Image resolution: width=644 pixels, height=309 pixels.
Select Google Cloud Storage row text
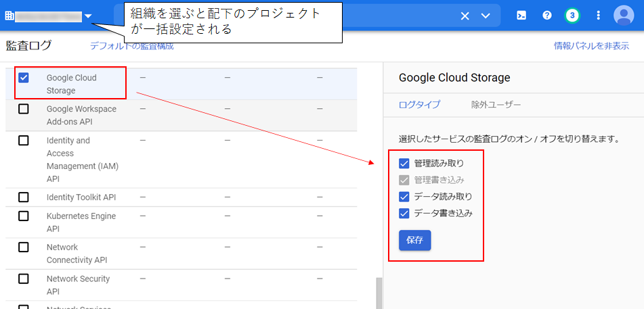(72, 84)
